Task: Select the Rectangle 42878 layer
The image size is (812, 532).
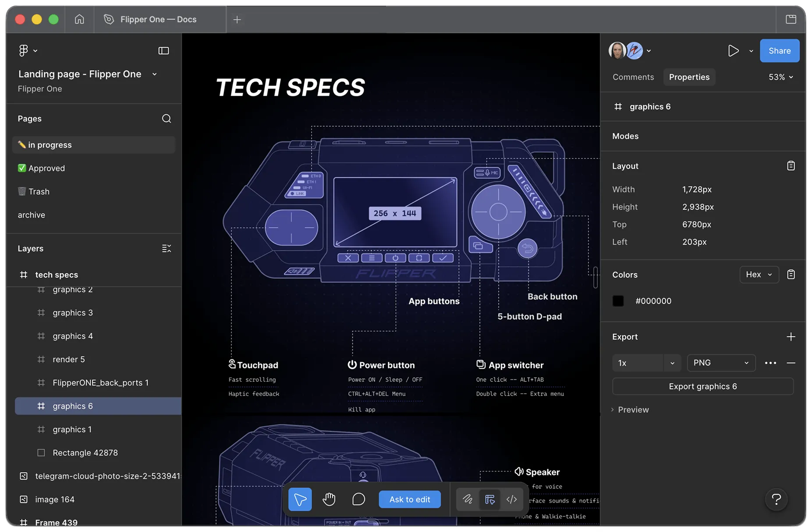Action: pyautogui.click(x=98, y=453)
